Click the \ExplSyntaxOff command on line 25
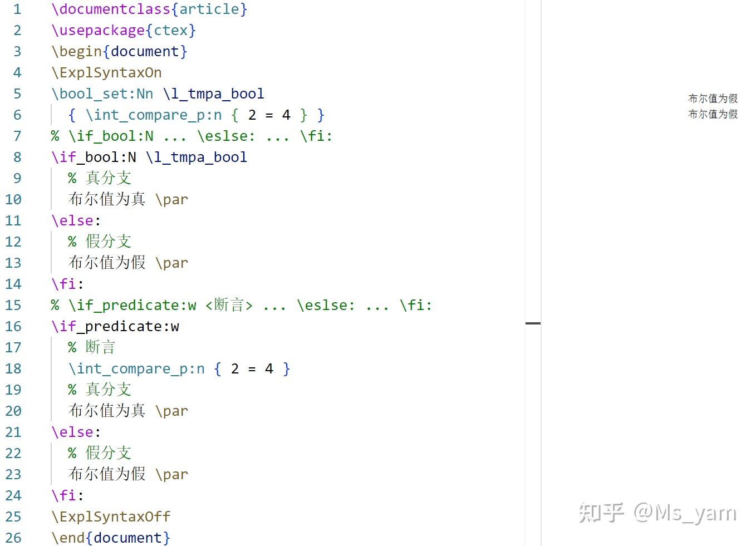This screenshot has height=546, width=756. click(110, 517)
